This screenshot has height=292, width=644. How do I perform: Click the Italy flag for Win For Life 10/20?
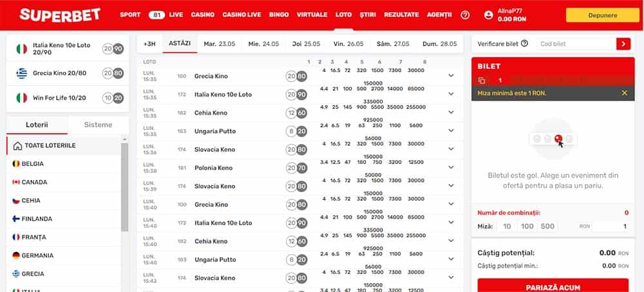point(21,98)
